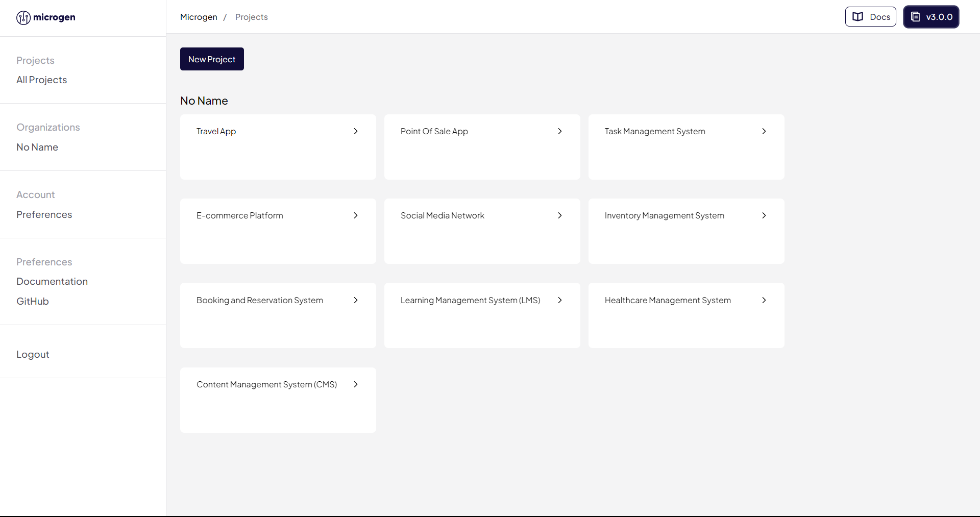Open Healthcare Management System title text
980x517 pixels.
(x=668, y=300)
